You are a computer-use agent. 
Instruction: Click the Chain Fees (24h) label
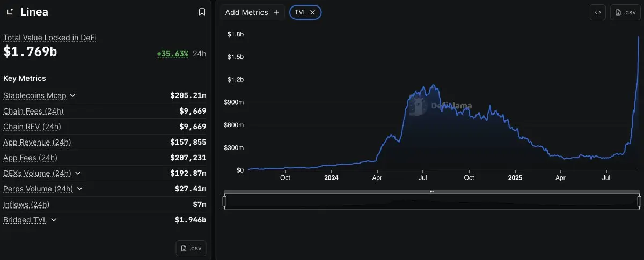tap(33, 111)
